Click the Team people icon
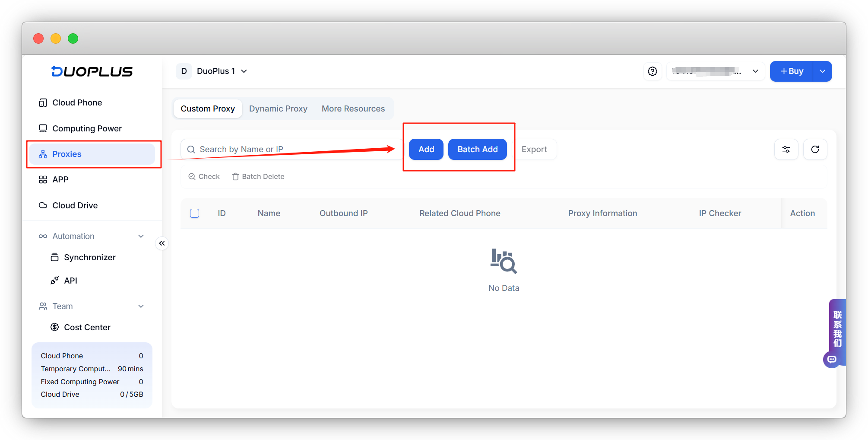 pos(43,306)
